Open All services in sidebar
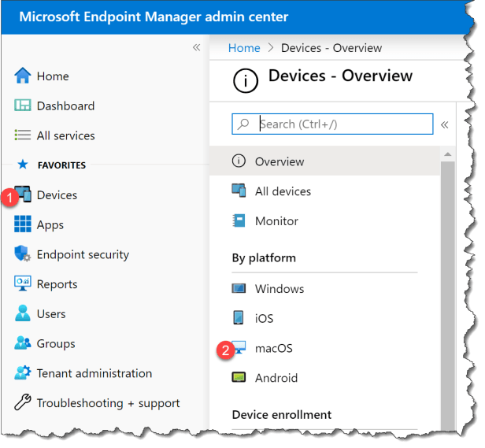Viewport: 485px width, 448px height. (66, 135)
